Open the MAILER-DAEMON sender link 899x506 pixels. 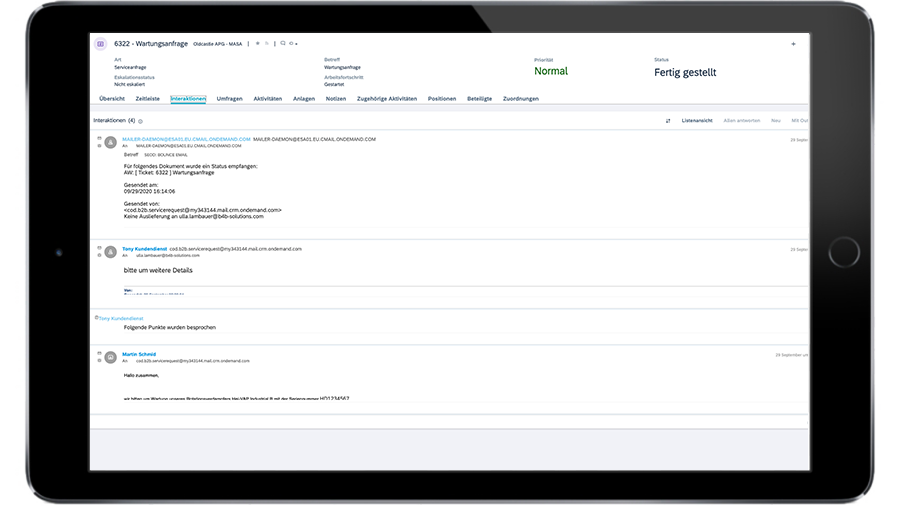pyautogui.click(x=186, y=139)
